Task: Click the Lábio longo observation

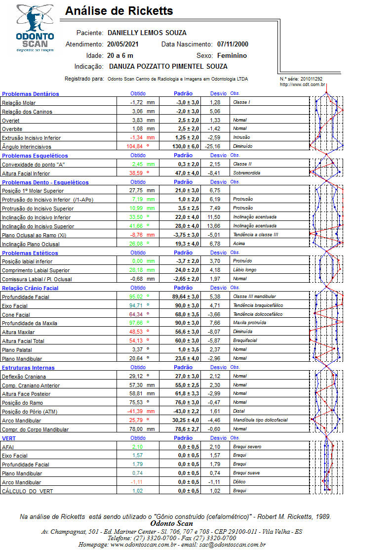Action: pyautogui.click(x=244, y=270)
